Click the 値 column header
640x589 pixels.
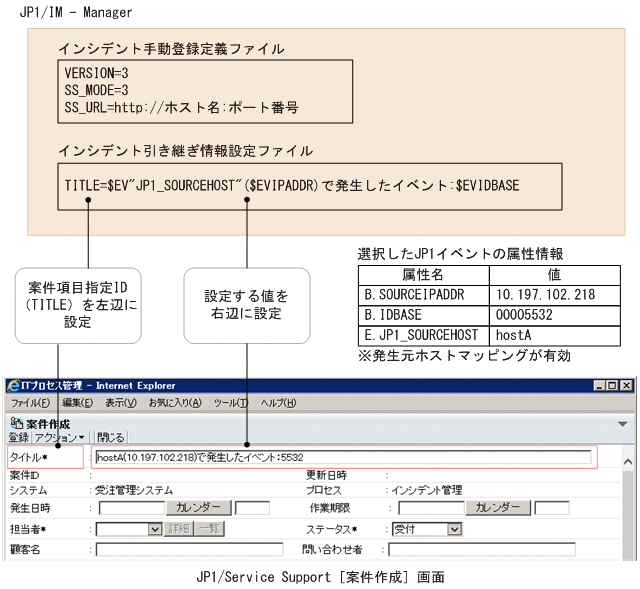(x=555, y=275)
